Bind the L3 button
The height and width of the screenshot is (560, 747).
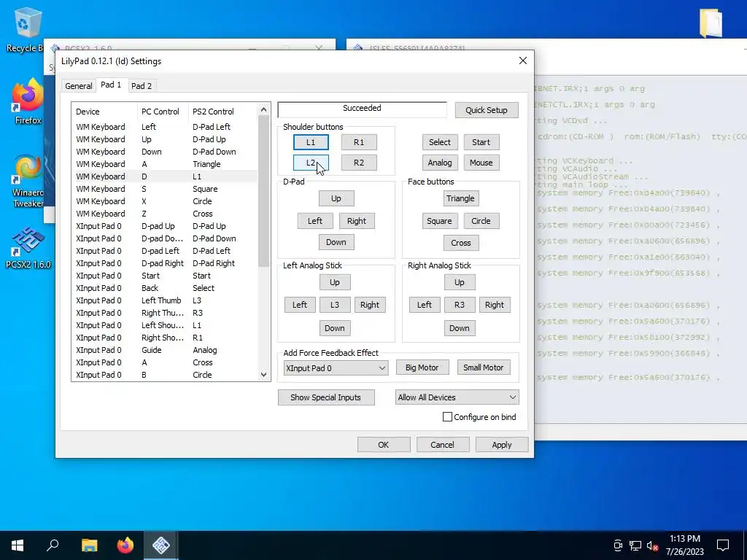tap(335, 304)
